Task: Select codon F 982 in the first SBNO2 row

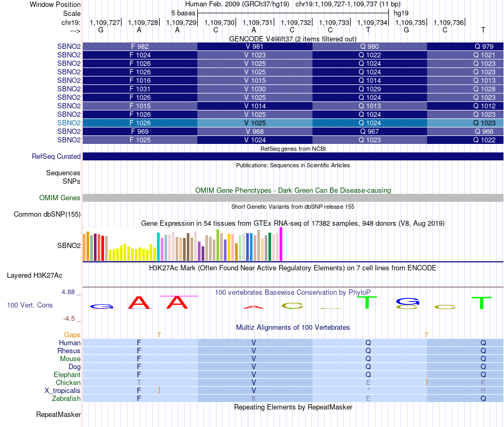Action: 140,46
